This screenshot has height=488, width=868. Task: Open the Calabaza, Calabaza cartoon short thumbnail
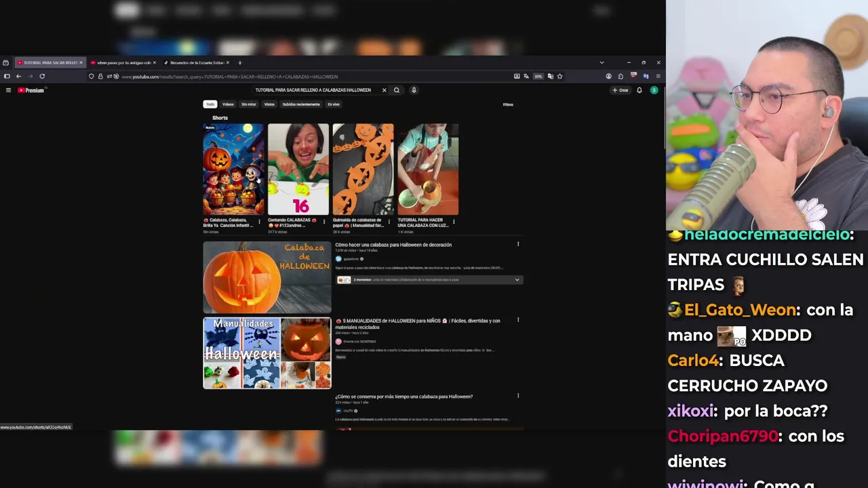(234, 169)
